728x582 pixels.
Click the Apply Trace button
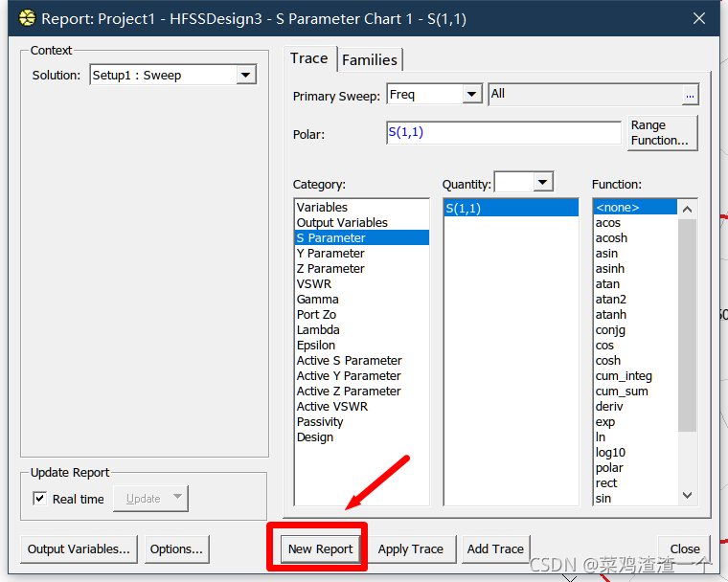click(x=410, y=549)
